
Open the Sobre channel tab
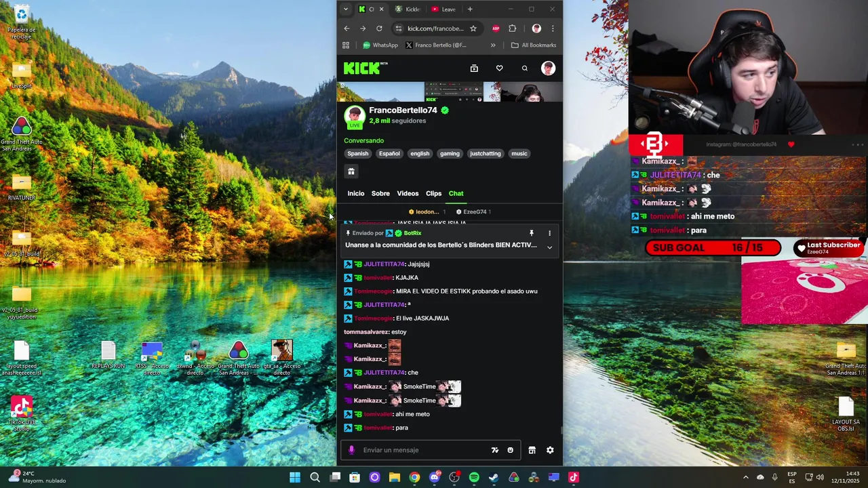click(380, 194)
